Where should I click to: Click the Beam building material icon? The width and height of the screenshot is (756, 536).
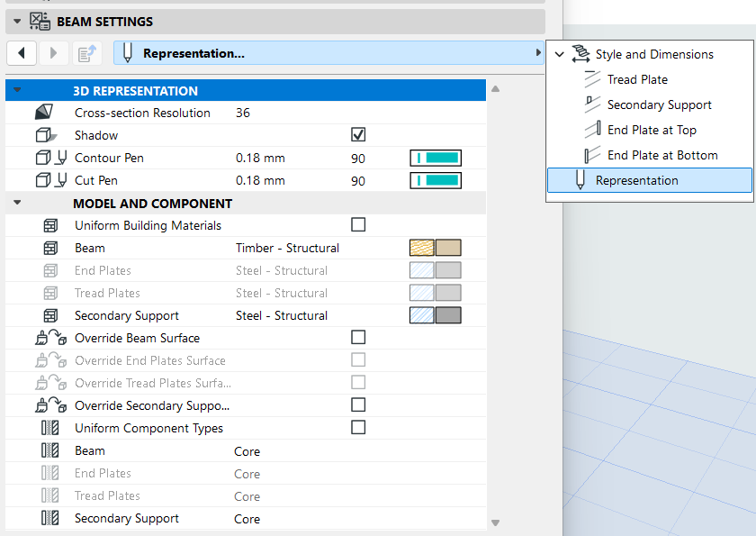(x=50, y=248)
